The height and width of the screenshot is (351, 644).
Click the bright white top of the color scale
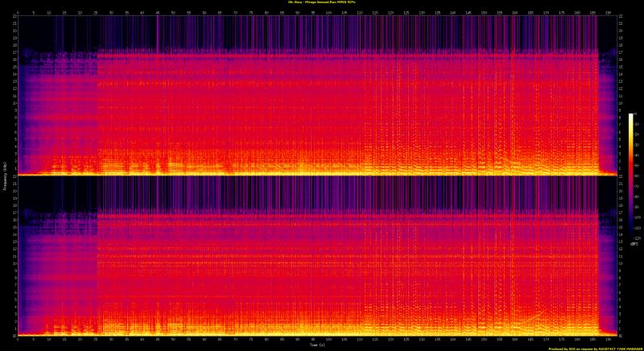(x=631, y=116)
